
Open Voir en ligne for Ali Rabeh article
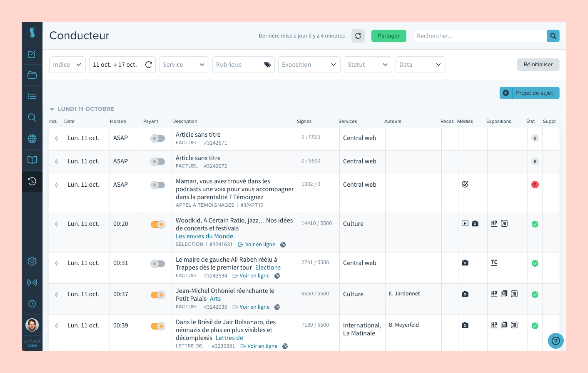(x=251, y=276)
